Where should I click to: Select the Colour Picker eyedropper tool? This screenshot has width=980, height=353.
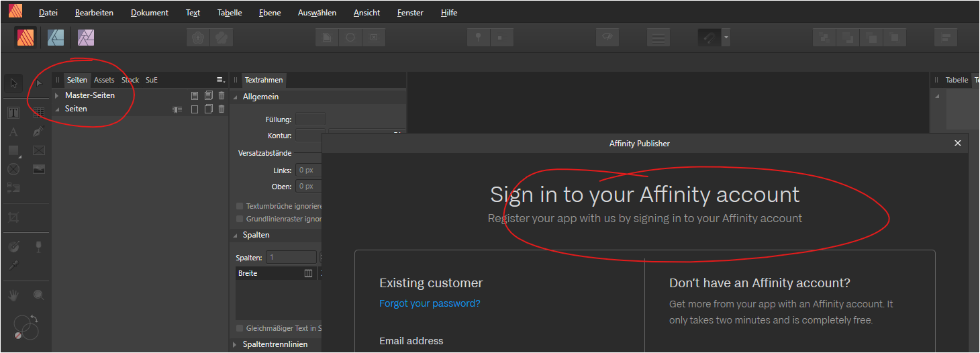[13, 266]
